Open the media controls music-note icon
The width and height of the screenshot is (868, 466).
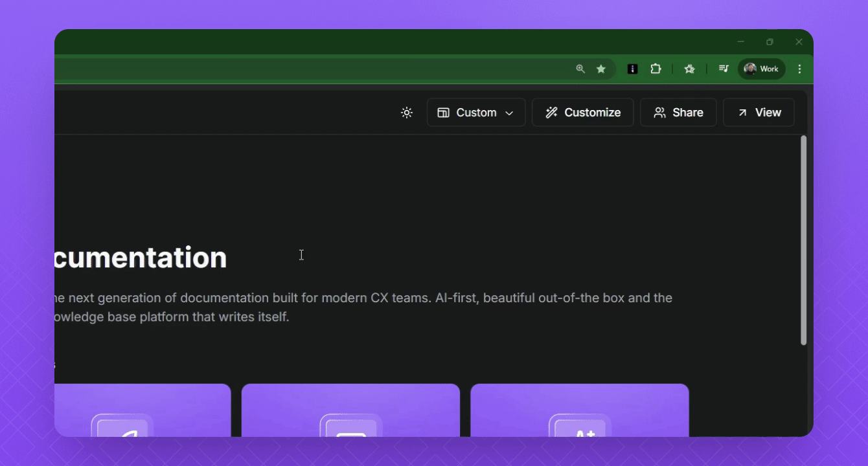(724, 69)
